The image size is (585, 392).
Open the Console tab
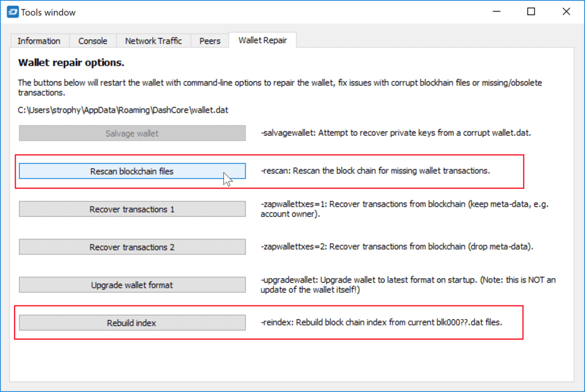[93, 41]
